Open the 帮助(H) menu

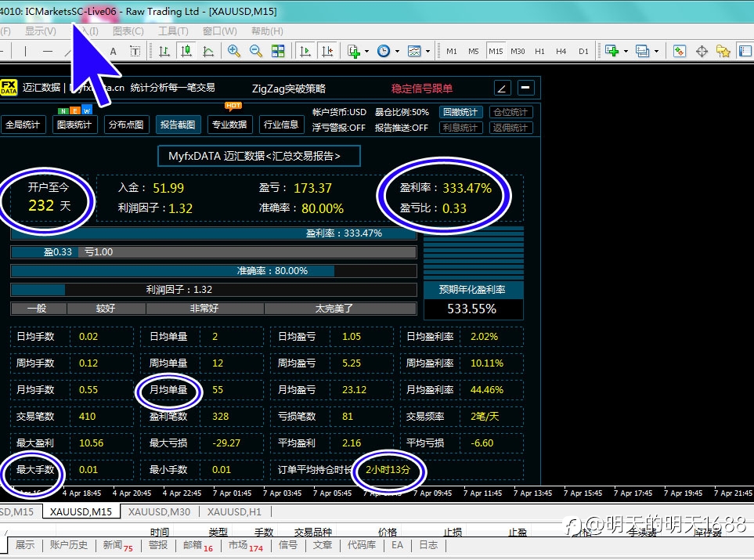coord(267,31)
